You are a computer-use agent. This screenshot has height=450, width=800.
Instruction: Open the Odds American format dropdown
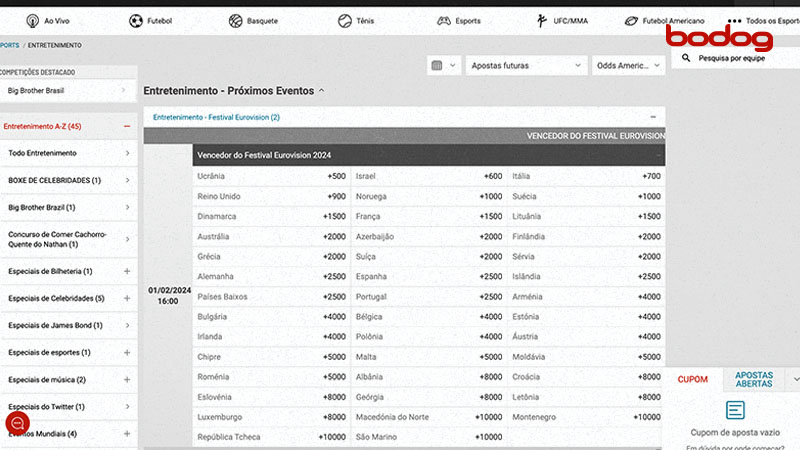click(x=627, y=66)
